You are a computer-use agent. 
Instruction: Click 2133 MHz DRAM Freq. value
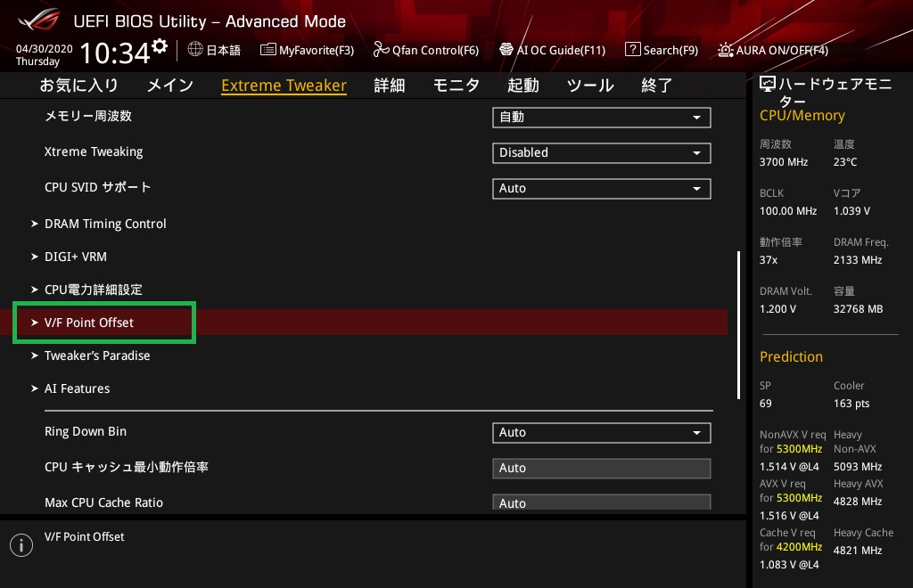857,260
